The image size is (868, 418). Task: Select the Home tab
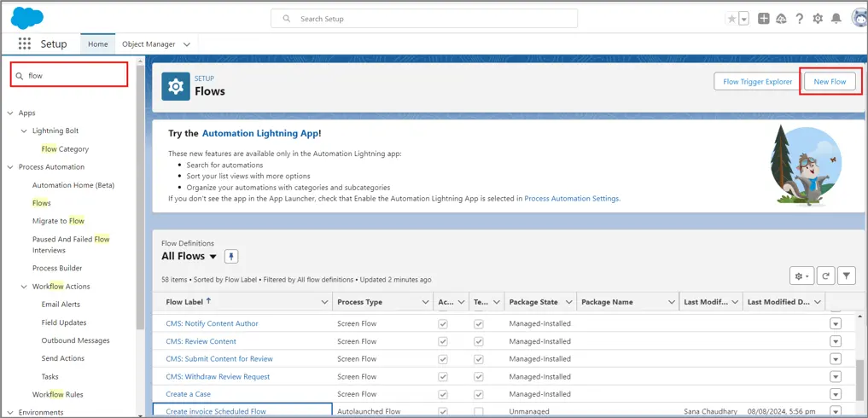[97, 44]
